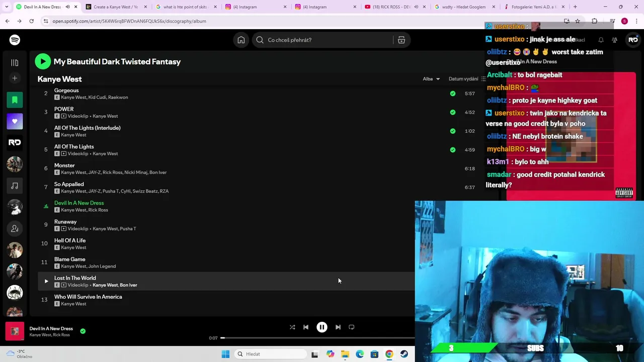Toggle shuffle playback
644x362 pixels.
(292, 327)
